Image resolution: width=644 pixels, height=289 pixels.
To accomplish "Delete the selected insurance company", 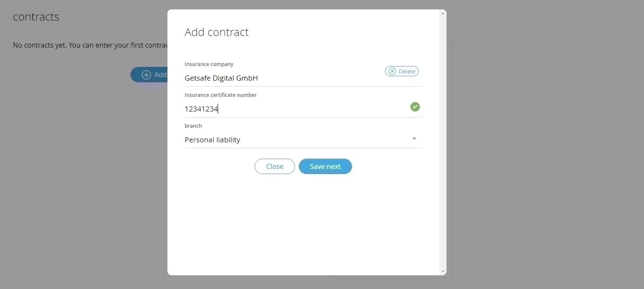I will coord(402,72).
